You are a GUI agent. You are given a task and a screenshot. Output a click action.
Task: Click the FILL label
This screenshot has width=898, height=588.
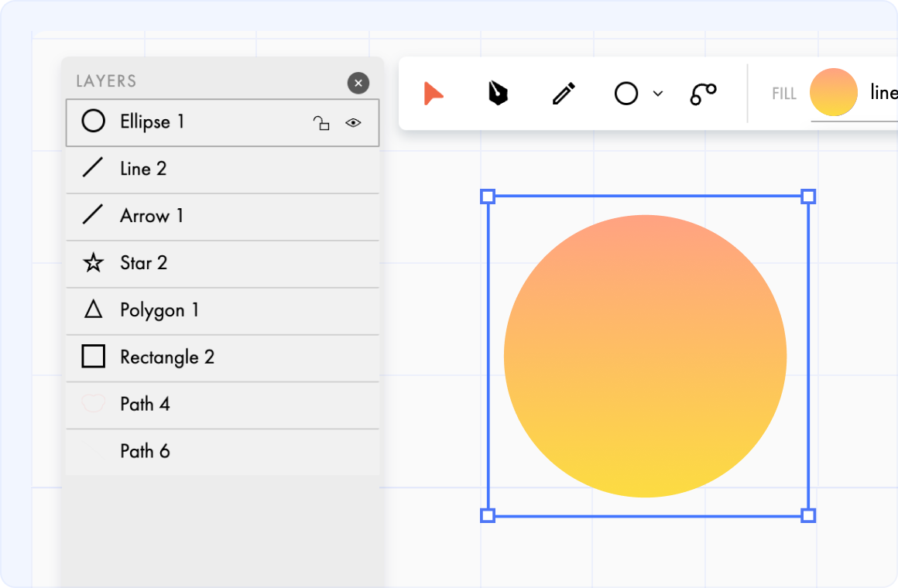click(x=783, y=93)
